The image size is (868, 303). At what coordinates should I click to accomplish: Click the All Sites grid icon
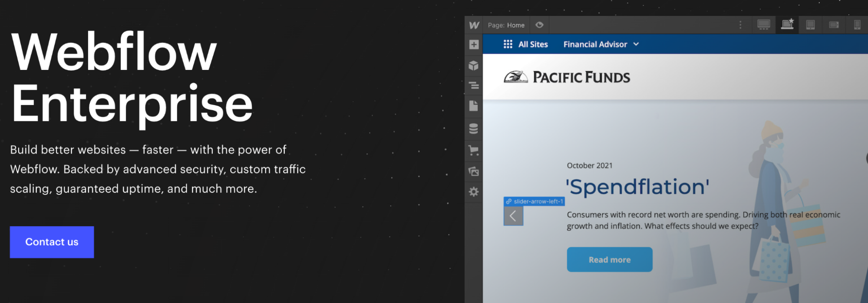(x=508, y=44)
